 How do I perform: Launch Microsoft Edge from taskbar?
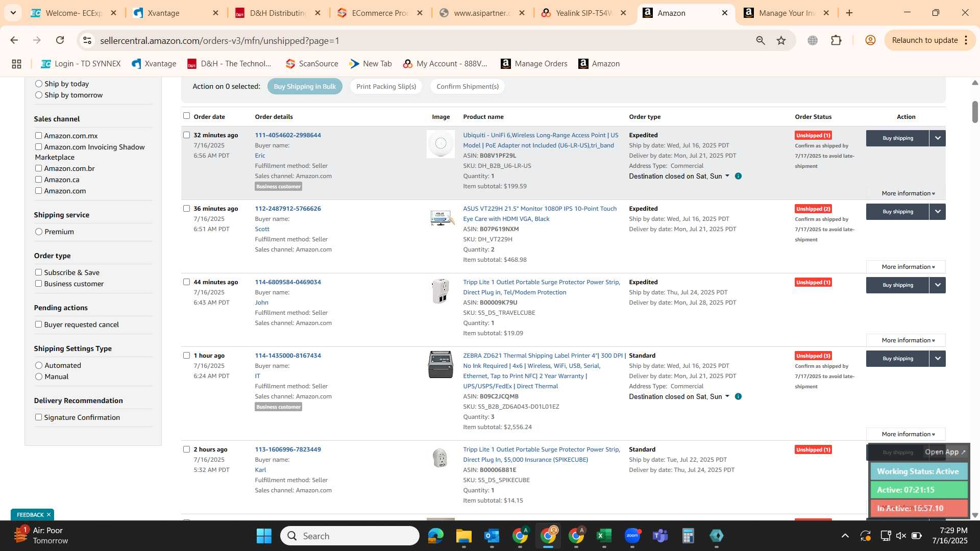coord(435,536)
